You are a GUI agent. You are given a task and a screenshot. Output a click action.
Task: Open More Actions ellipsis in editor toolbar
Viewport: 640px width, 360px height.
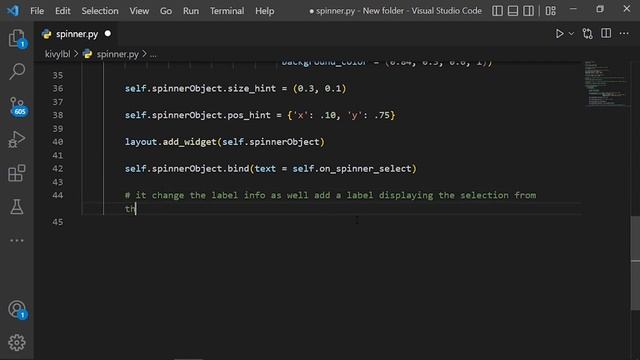pos(624,33)
